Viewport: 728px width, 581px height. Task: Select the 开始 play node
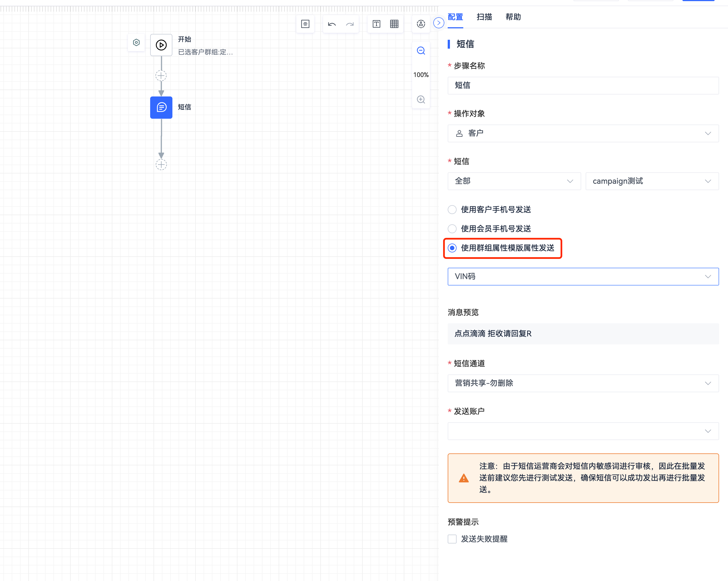point(161,45)
